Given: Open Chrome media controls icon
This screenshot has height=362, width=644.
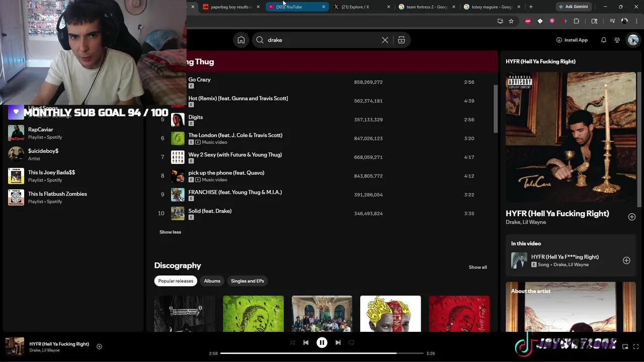Looking at the screenshot, I should click(612, 21).
